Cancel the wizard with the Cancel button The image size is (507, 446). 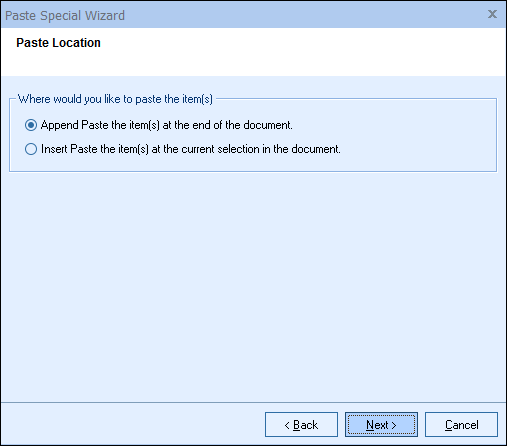[461, 425]
